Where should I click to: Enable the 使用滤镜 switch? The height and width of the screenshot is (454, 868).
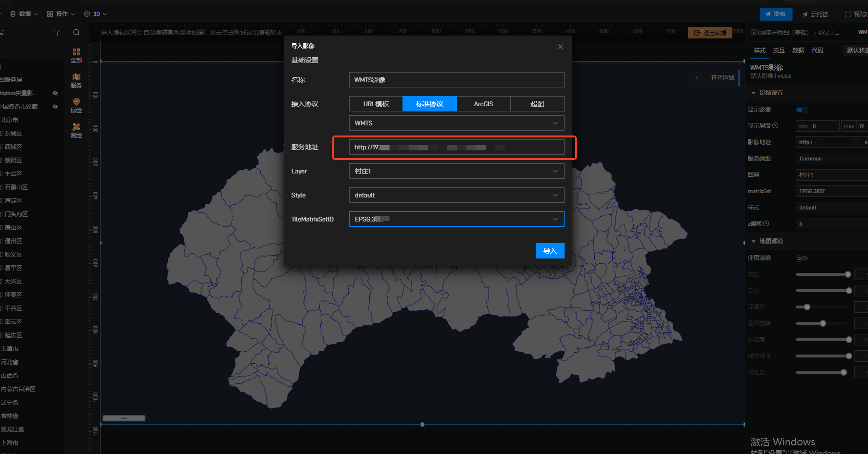[x=802, y=258]
